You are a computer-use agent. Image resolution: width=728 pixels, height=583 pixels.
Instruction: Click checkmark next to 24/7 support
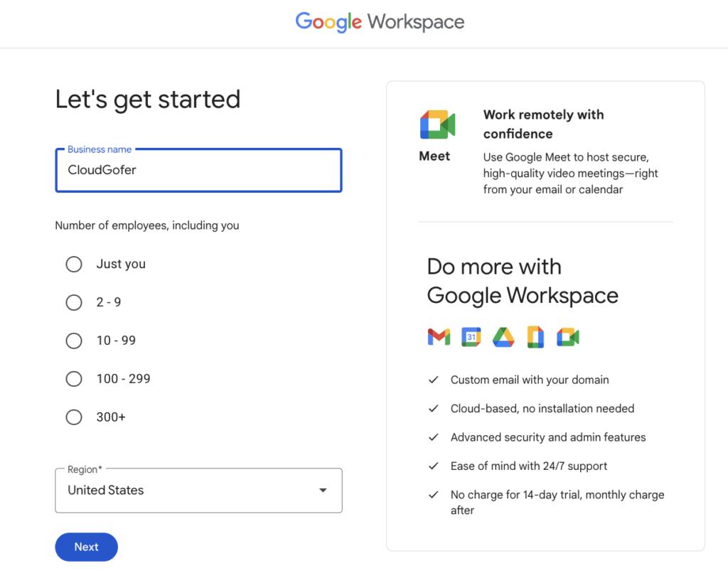[x=433, y=466]
